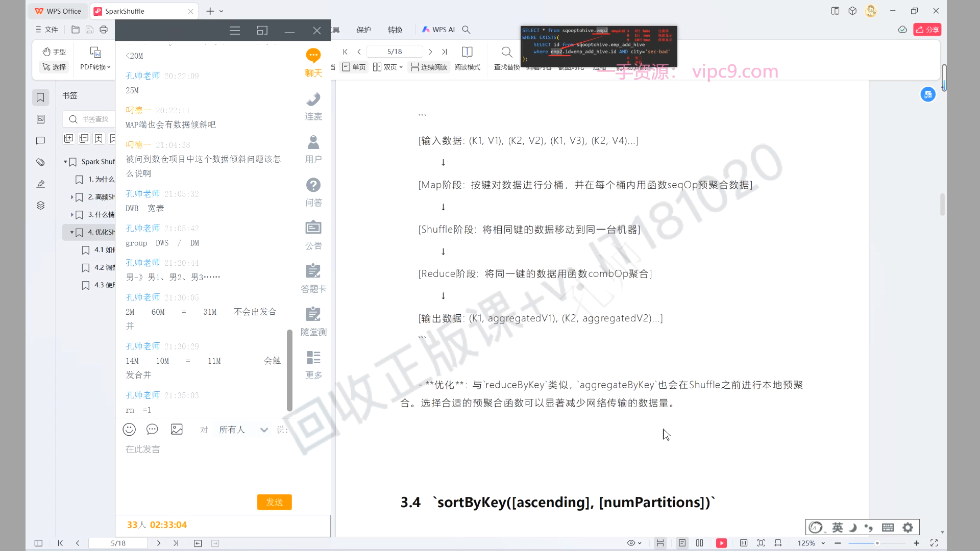
Task: Click the 分享 share button
Action: tap(927, 30)
